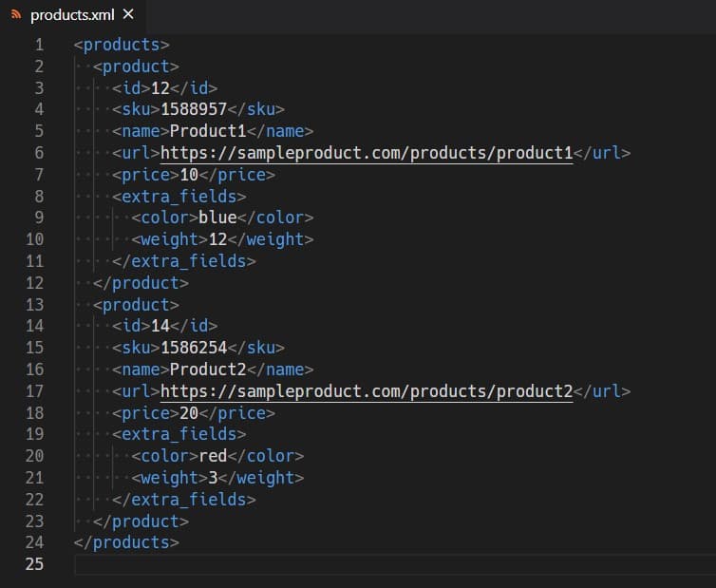
Task: Click the closing name tag on line 16
Action: click(280, 370)
